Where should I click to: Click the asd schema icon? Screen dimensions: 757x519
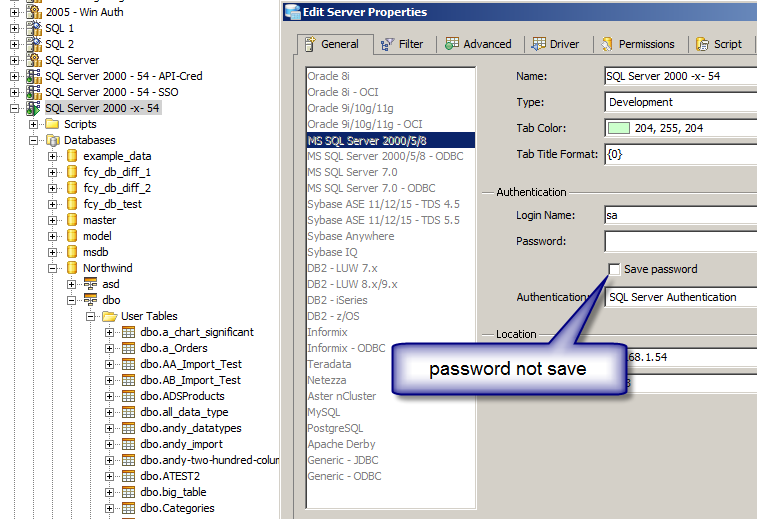click(90, 284)
